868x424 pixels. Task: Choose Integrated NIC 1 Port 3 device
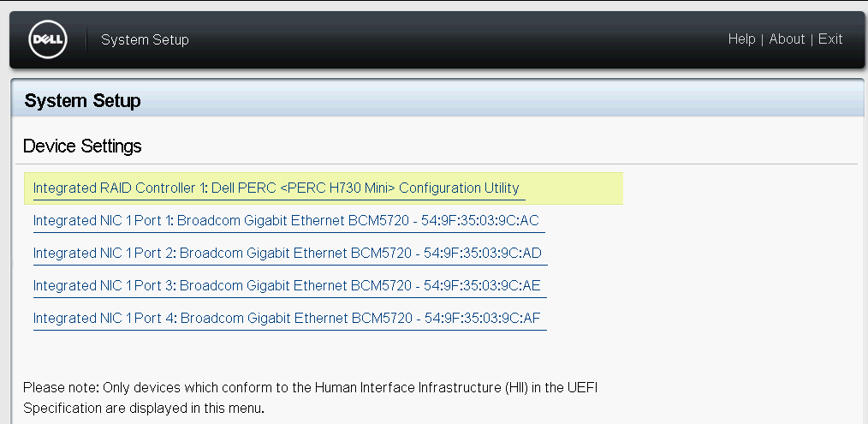pos(287,286)
